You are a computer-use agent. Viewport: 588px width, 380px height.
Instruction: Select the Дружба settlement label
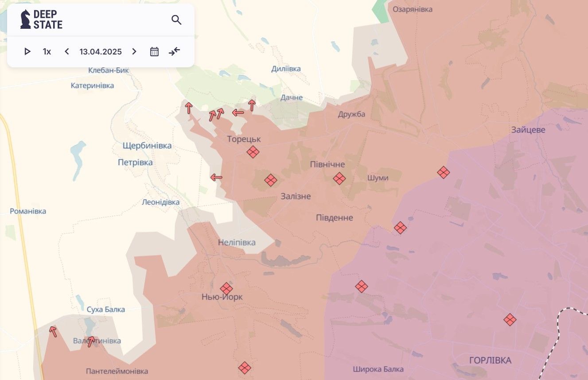click(351, 114)
